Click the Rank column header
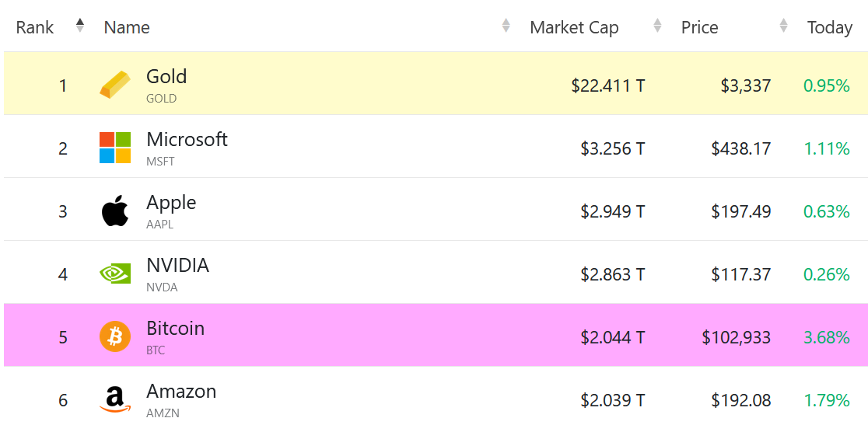Image resolution: width=868 pixels, height=425 pixels. (x=35, y=27)
